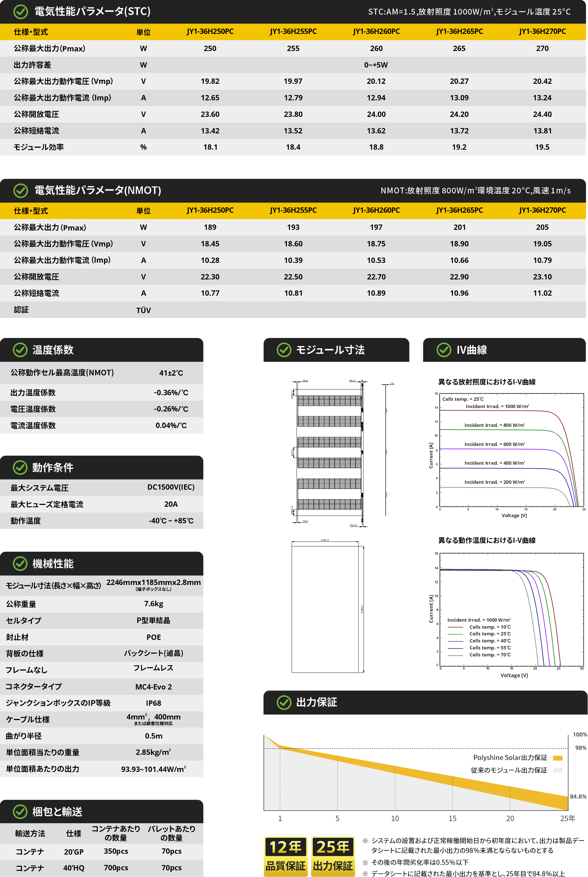Click the checkmark icon next to 出力保証
588x877 pixels.
click(284, 702)
